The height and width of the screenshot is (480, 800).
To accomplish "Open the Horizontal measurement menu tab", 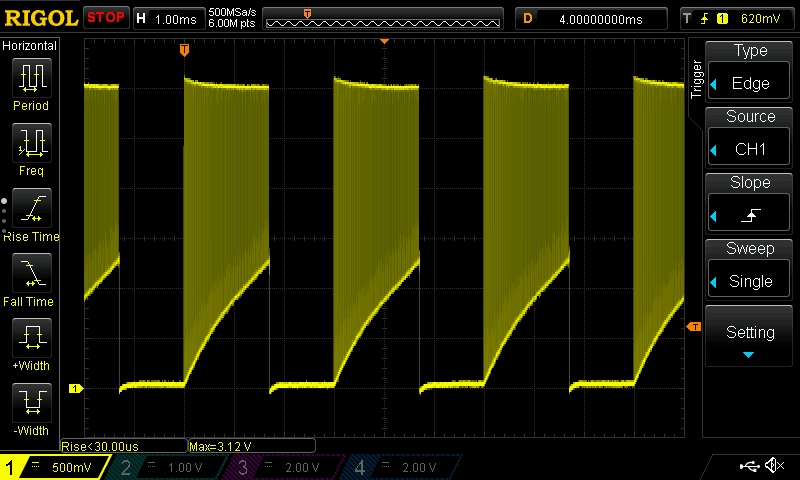I will pyautogui.click(x=30, y=46).
